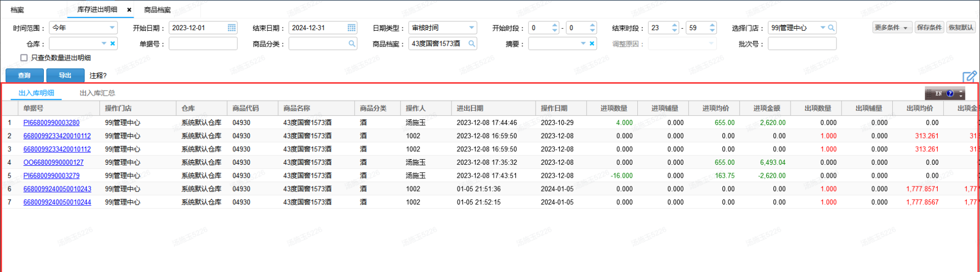
Task: Click the 商品名称 column header
Action: pos(316,108)
